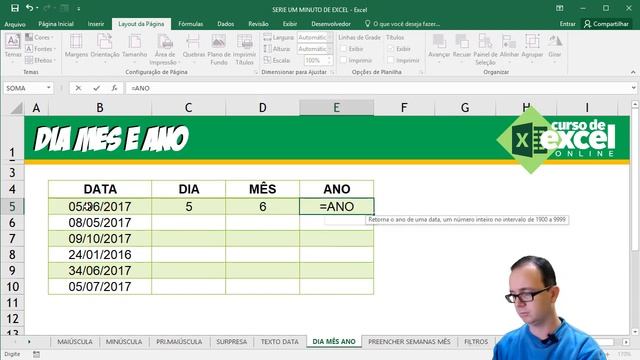Open the Fontes theme fonts dropdown

pos(40,49)
